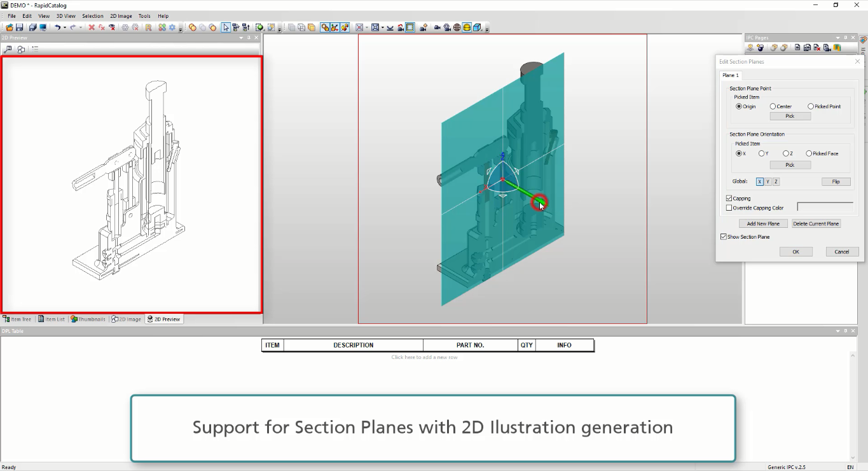
Task: Click the shaded orange cube display icon
Action: [311, 27]
